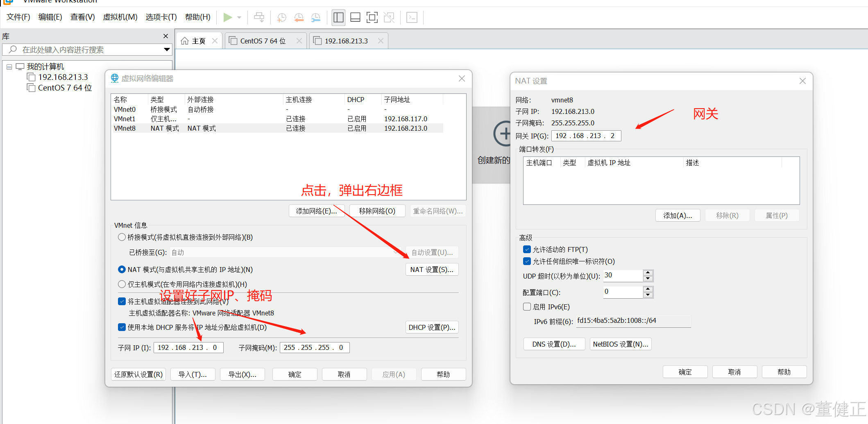This screenshot has height=424, width=868.
Task: Close the library panel with X
Action: tap(166, 36)
